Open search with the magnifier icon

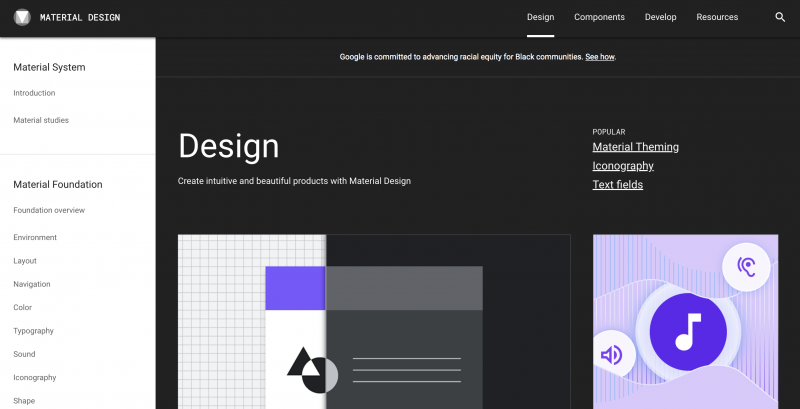pos(780,17)
